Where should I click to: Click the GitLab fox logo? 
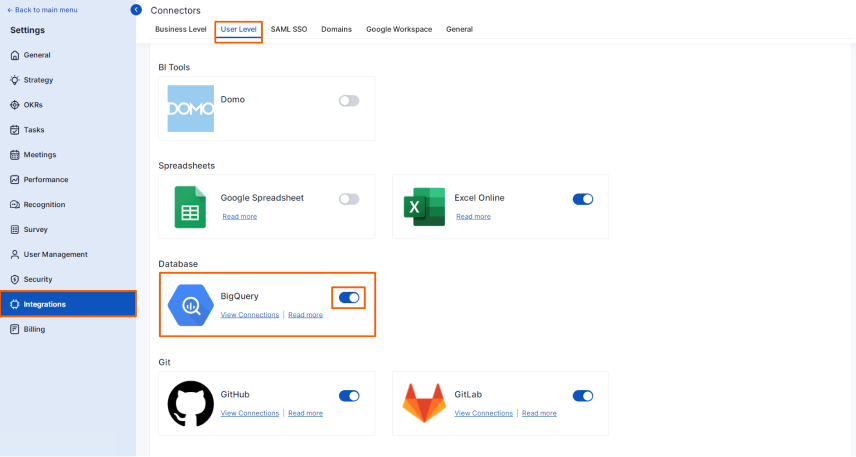[x=424, y=403]
